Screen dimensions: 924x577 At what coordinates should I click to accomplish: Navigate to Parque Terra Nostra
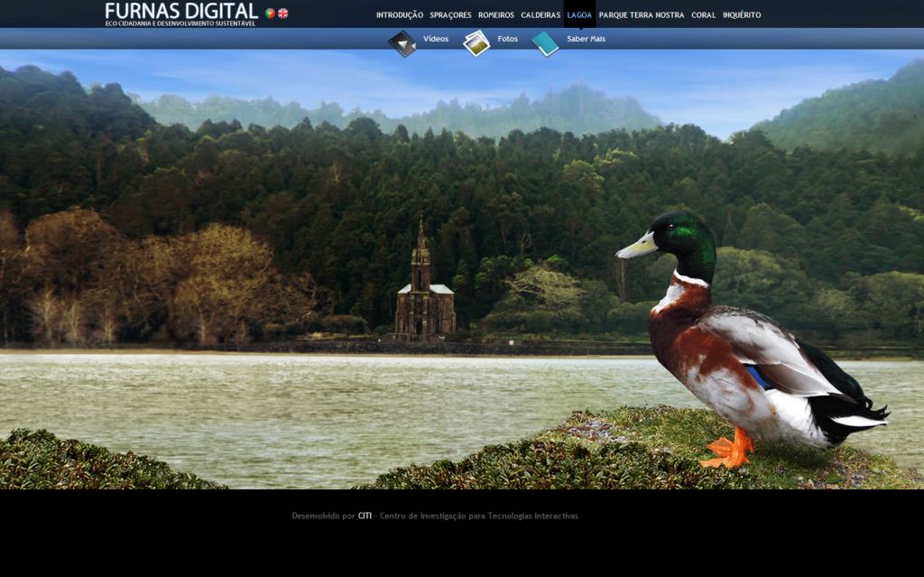(642, 15)
